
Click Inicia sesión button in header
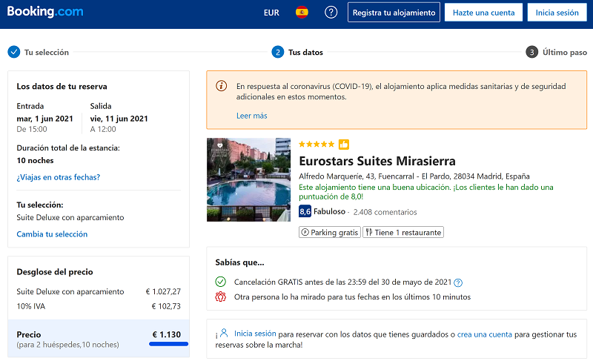[557, 13]
